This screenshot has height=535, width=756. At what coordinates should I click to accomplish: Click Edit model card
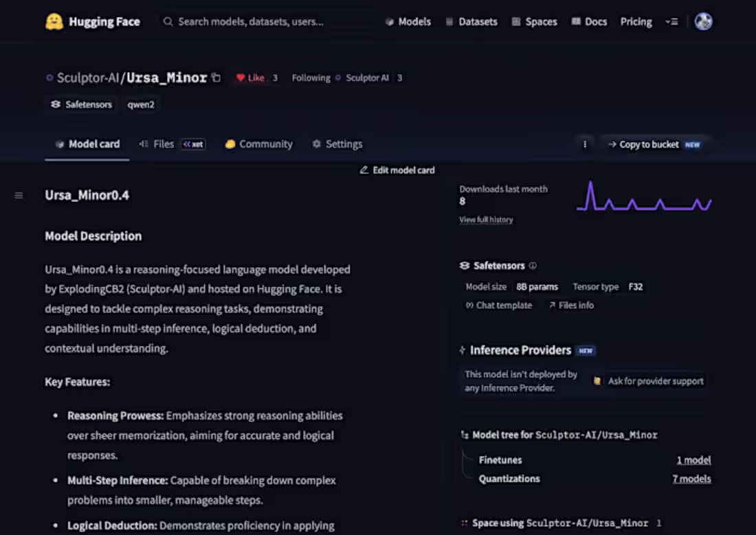point(397,170)
